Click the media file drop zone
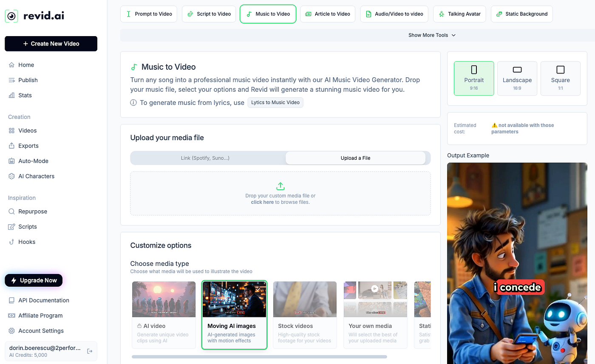Viewport: 595px width, 364px height. tap(280, 193)
